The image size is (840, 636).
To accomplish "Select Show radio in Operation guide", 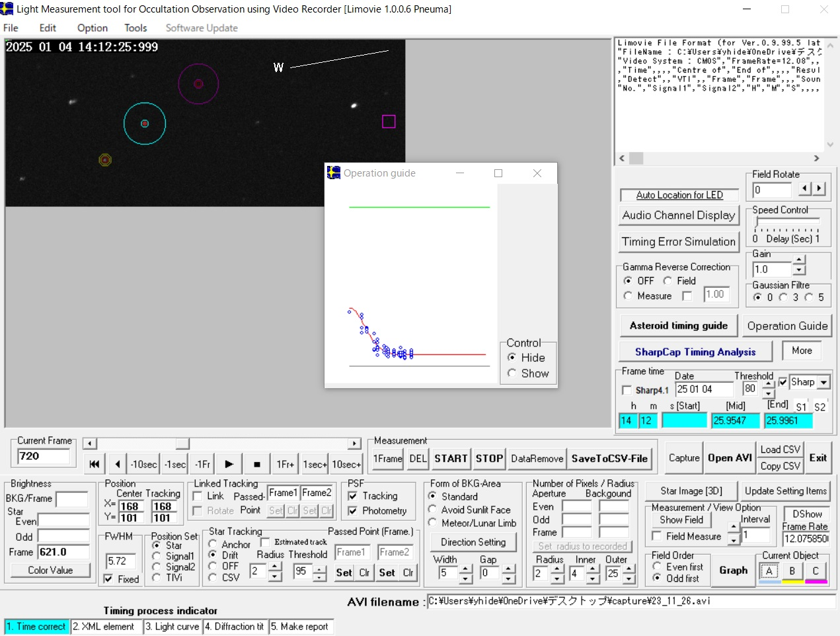I will point(512,374).
